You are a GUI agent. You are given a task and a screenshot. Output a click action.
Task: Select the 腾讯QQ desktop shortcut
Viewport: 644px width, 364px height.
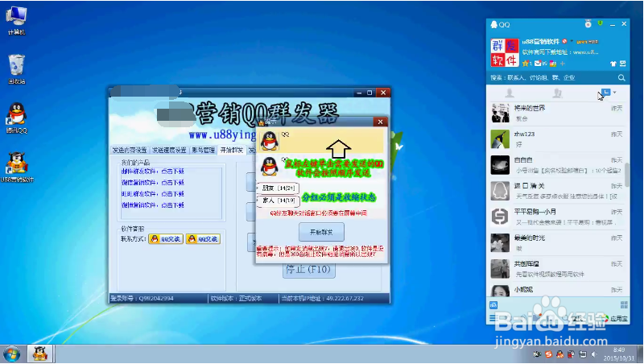pos(16,118)
